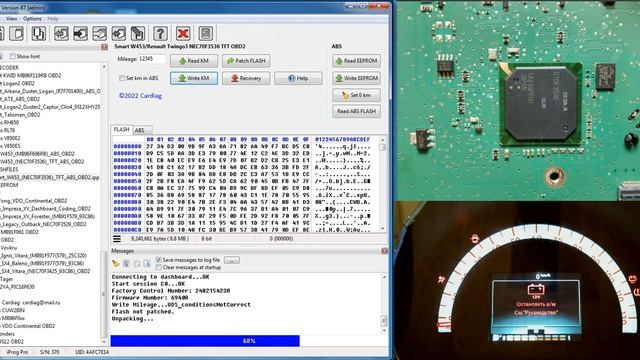Close the Messages panel
640x360 pixels.
(384, 251)
